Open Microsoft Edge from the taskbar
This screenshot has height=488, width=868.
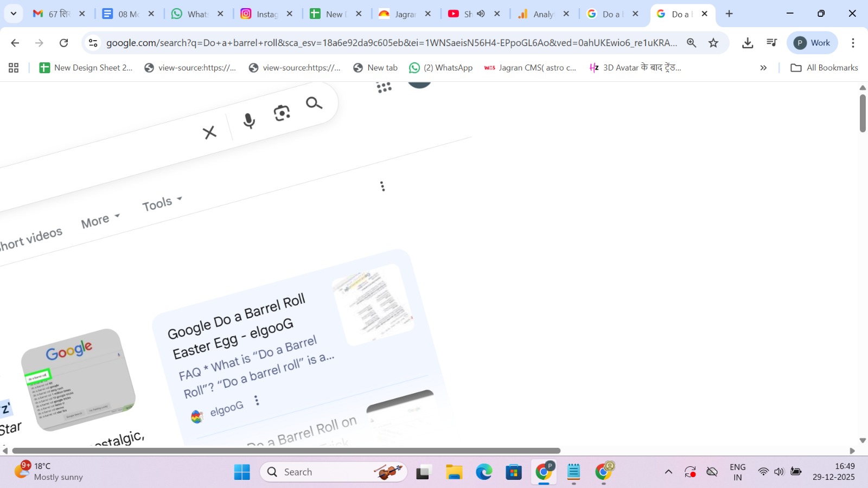(x=484, y=472)
